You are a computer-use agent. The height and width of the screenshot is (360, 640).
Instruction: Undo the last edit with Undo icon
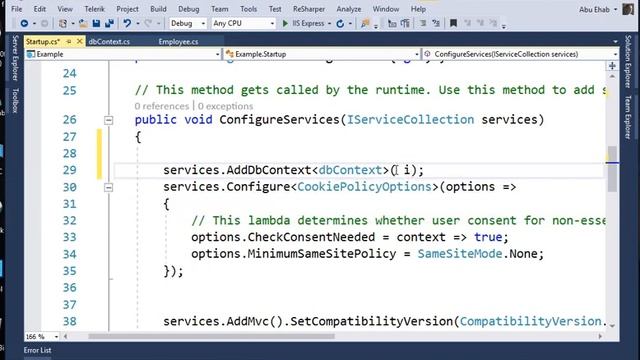(127, 24)
